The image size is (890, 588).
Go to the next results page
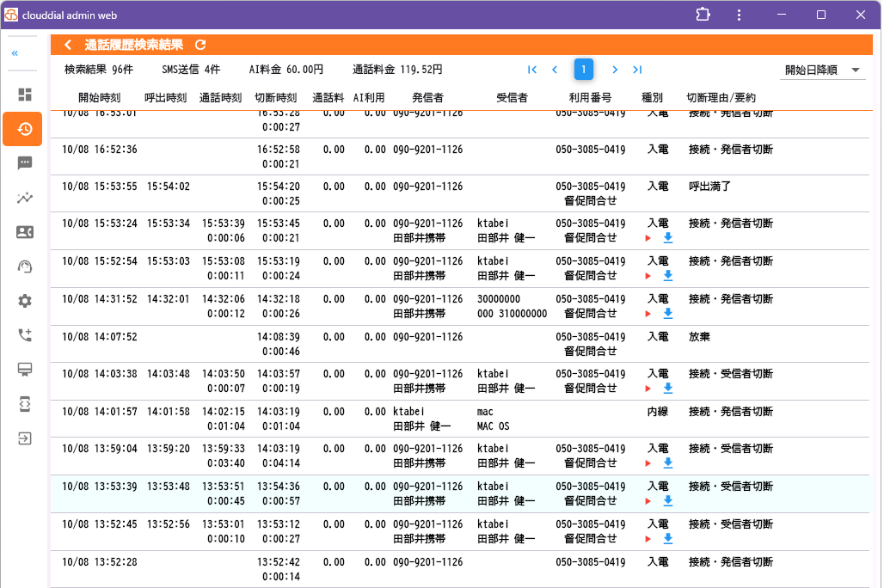[x=615, y=70]
